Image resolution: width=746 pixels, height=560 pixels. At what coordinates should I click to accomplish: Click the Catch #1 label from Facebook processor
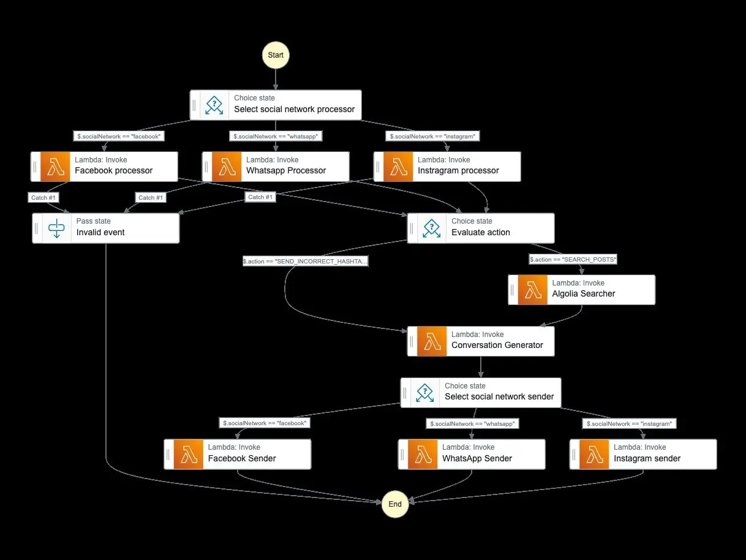43,197
